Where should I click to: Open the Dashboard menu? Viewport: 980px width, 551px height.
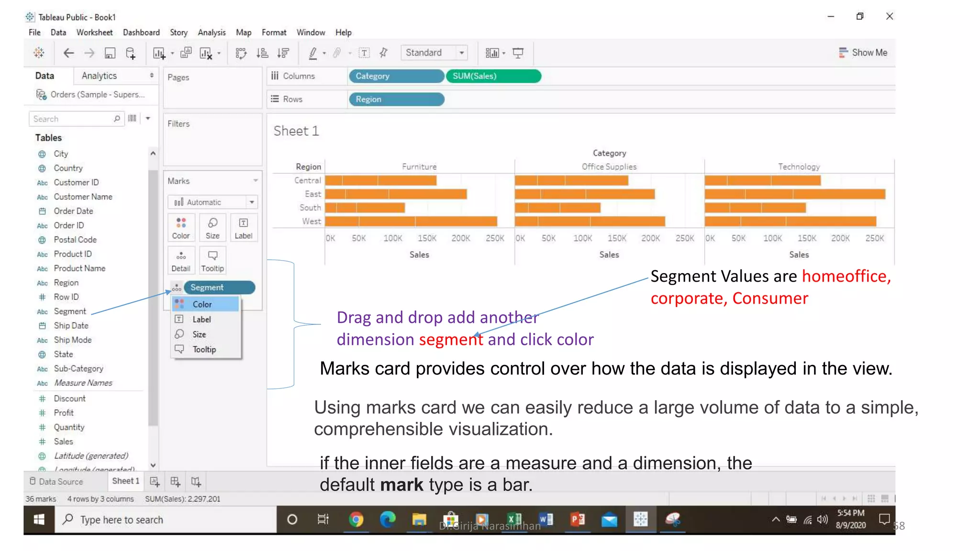(x=141, y=33)
